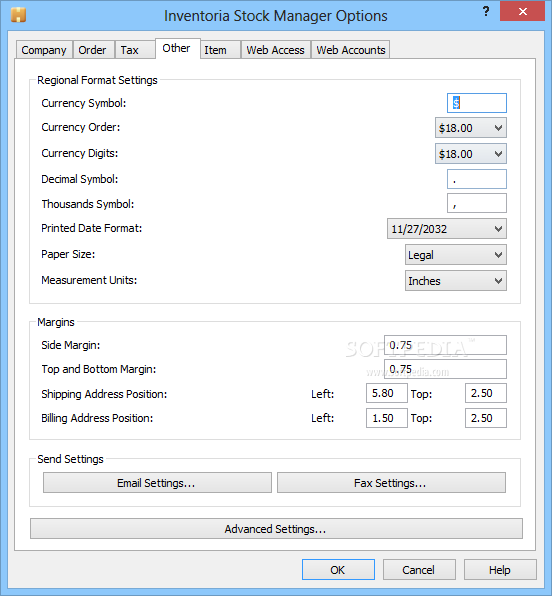This screenshot has width=552, height=596.
Task: Close the Options dialog window
Action: click(523, 11)
